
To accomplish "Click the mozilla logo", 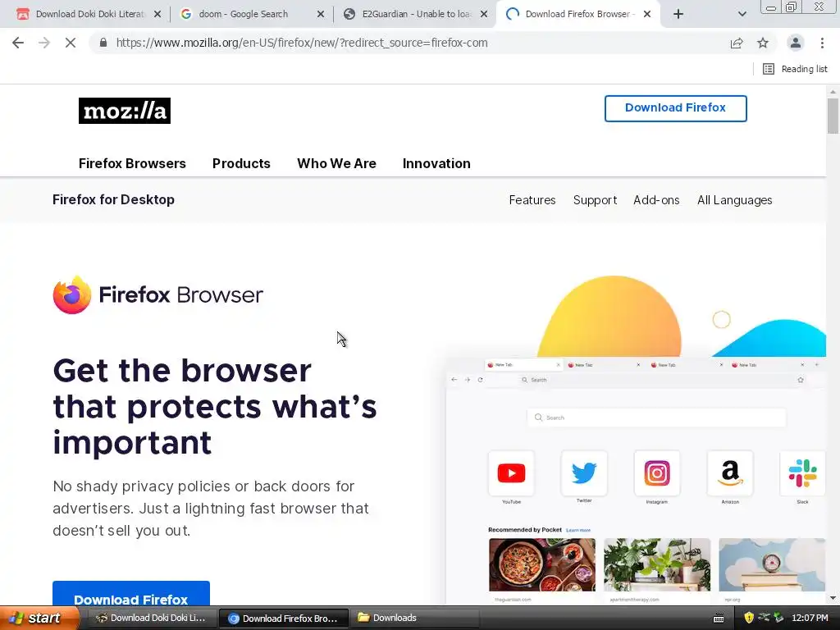I will click(x=125, y=111).
